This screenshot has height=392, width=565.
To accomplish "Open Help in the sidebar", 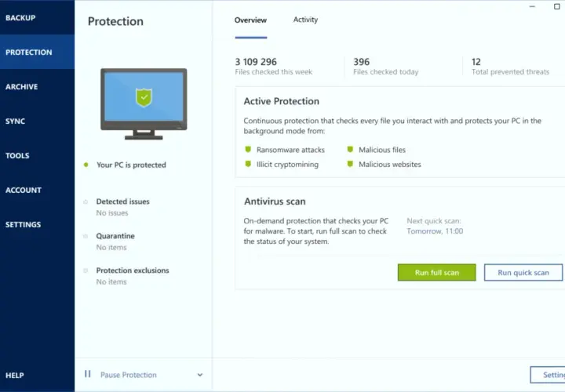I will [15, 376].
